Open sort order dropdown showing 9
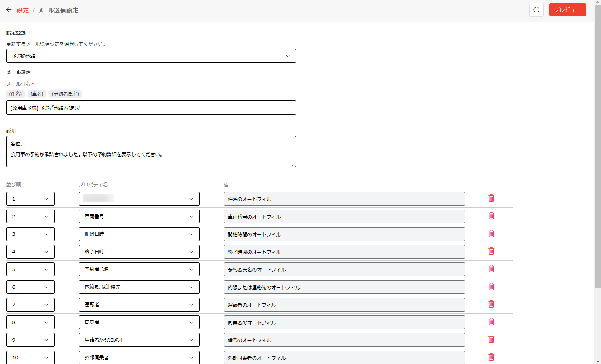 (x=31, y=340)
